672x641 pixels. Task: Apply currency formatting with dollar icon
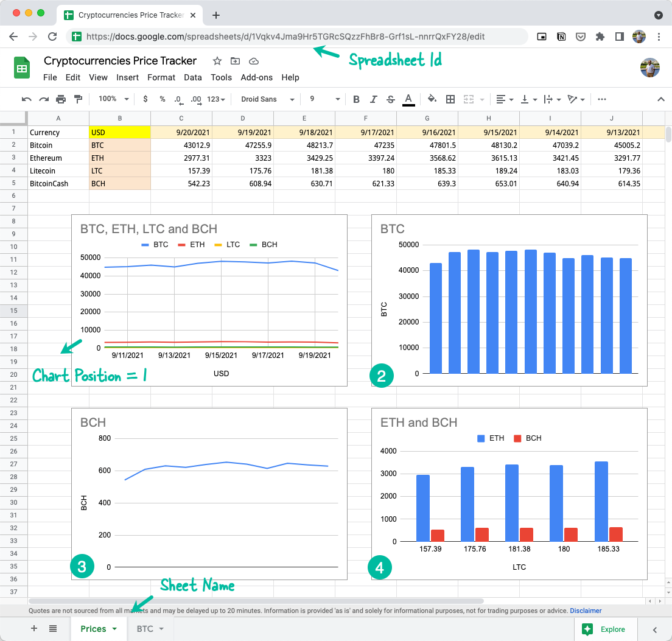145,99
